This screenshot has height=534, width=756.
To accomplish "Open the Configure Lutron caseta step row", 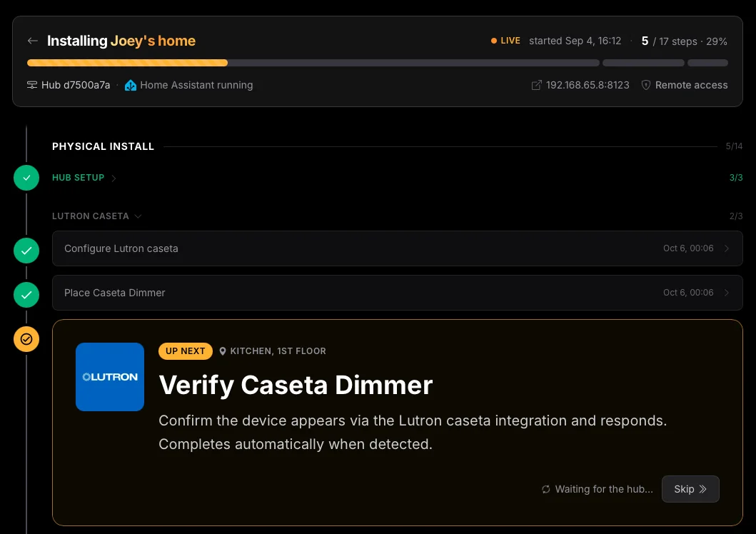I will (398, 248).
